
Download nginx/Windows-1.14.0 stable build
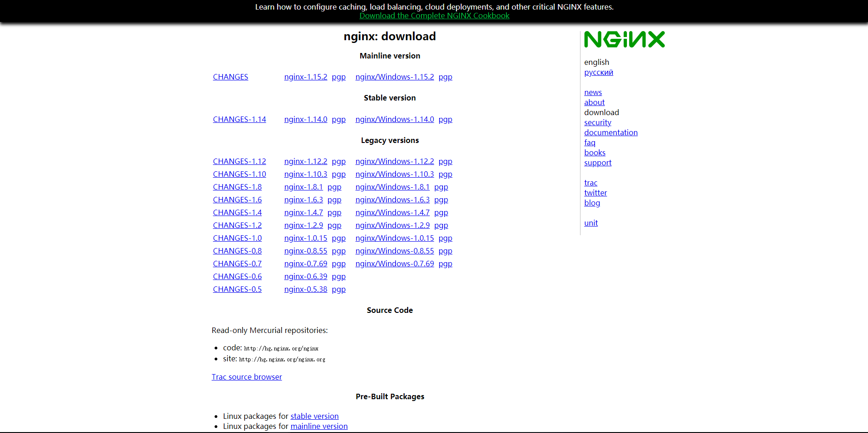pyautogui.click(x=395, y=119)
